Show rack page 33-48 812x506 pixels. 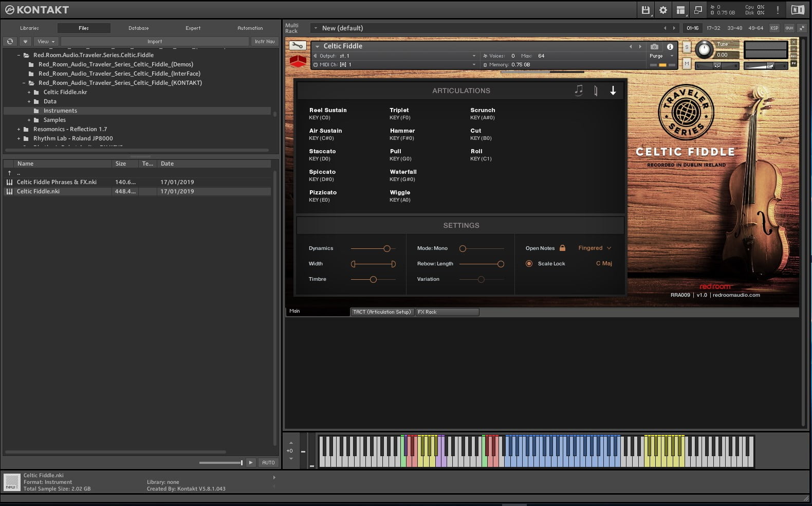coord(734,28)
